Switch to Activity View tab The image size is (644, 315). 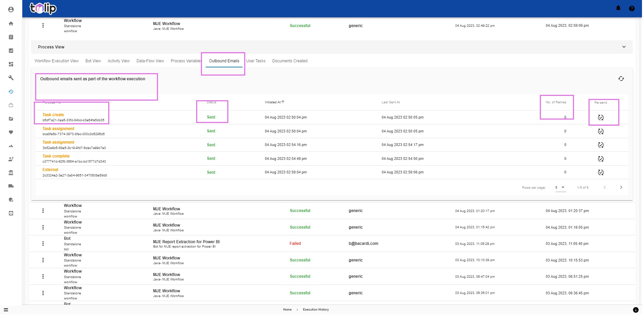coord(118,61)
